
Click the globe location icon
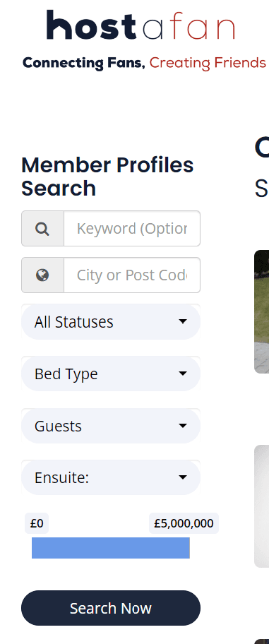(x=42, y=275)
